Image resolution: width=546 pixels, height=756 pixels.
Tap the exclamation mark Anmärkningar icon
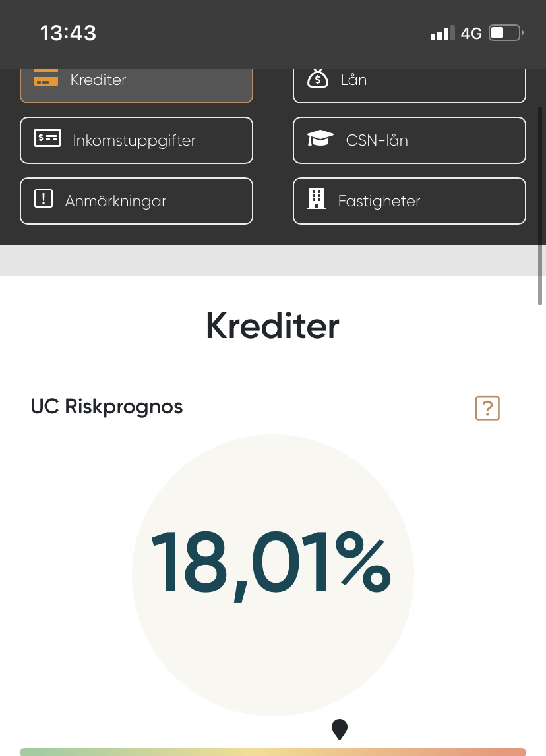[x=43, y=199]
